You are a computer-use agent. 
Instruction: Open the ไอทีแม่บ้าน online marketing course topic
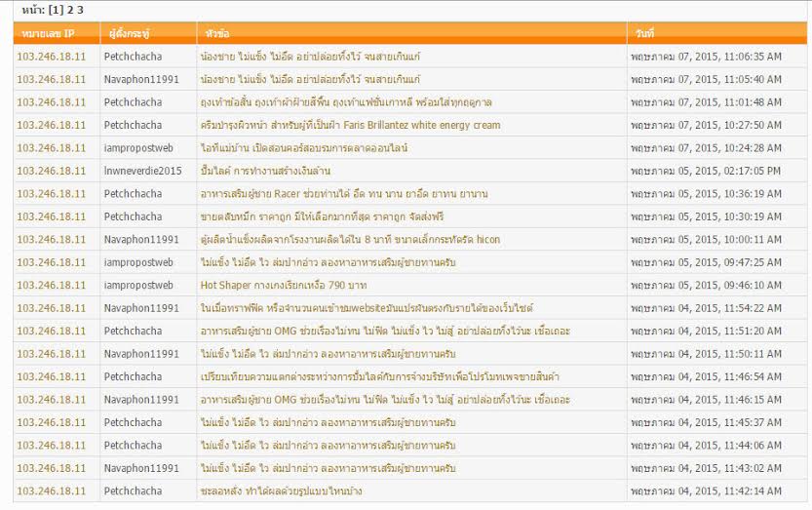point(302,148)
